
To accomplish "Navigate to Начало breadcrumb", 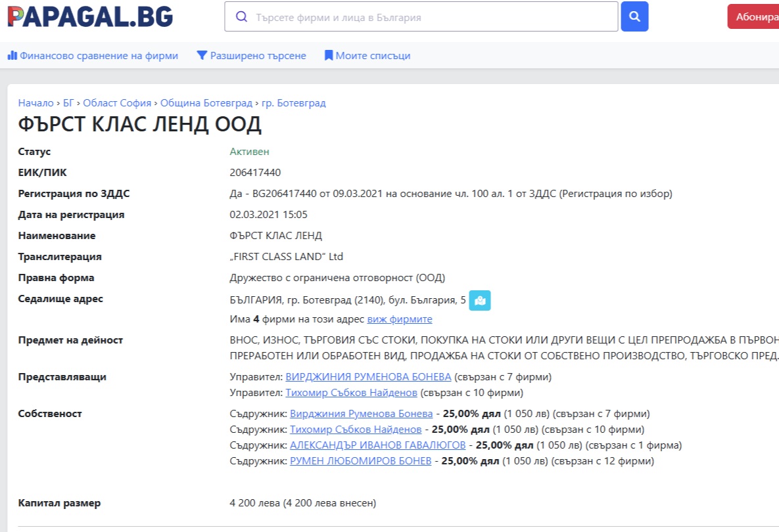I will click(x=35, y=103).
